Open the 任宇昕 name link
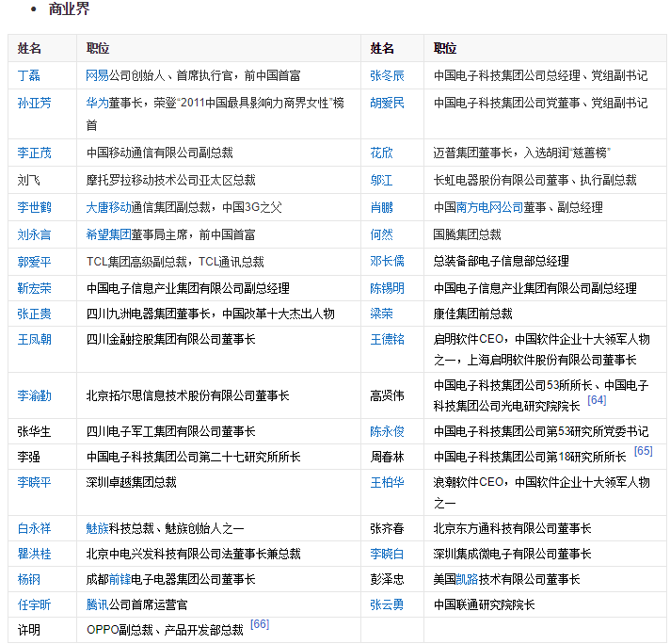 (34, 604)
